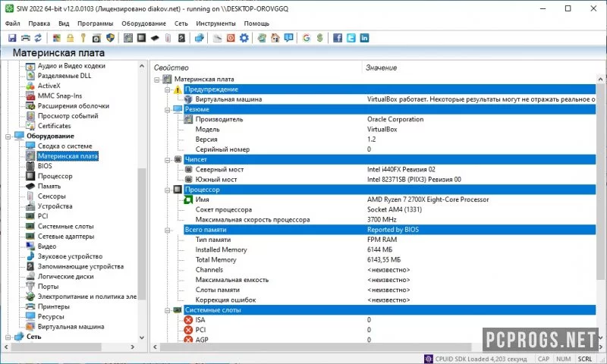Click the hard drive toolbar icon
This screenshot has width=607, height=364.
pyautogui.click(x=181, y=38)
